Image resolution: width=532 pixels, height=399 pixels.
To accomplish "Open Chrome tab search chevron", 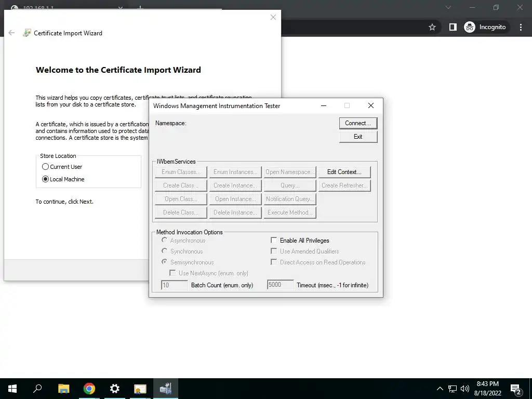I will [448, 7].
